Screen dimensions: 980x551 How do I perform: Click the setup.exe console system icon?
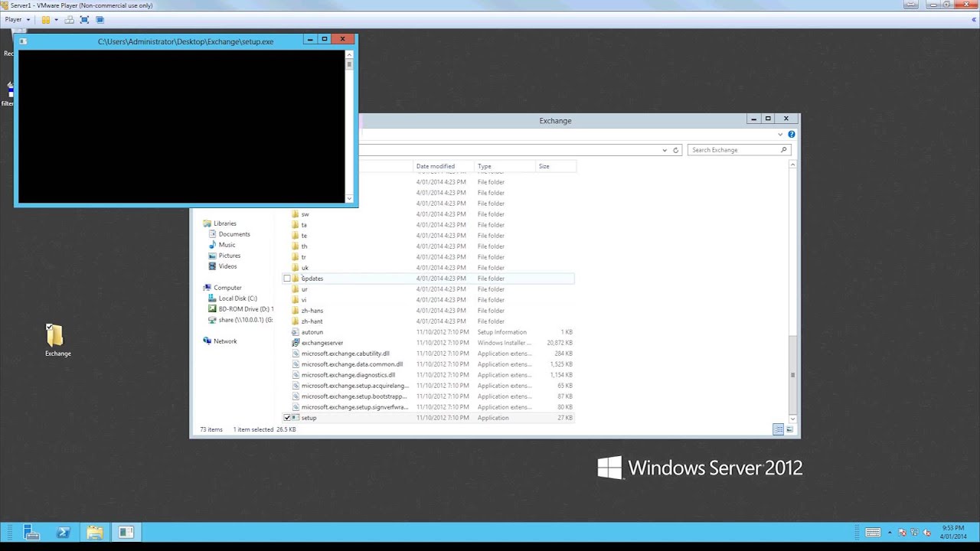23,41
